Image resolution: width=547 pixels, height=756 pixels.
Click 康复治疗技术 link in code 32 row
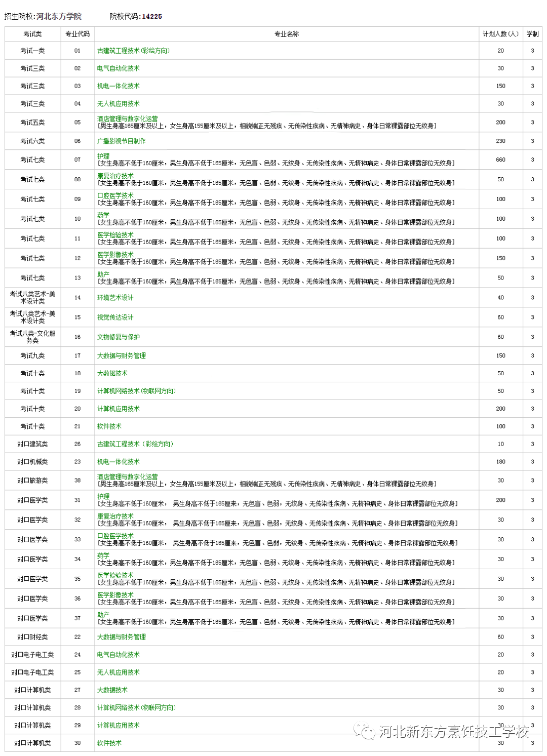(x=115, y=516)
